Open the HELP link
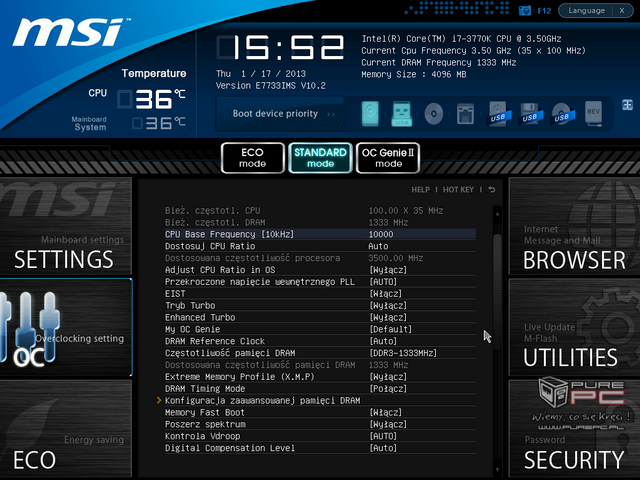This screenshot has height=480, width=640. pos(420,190)
